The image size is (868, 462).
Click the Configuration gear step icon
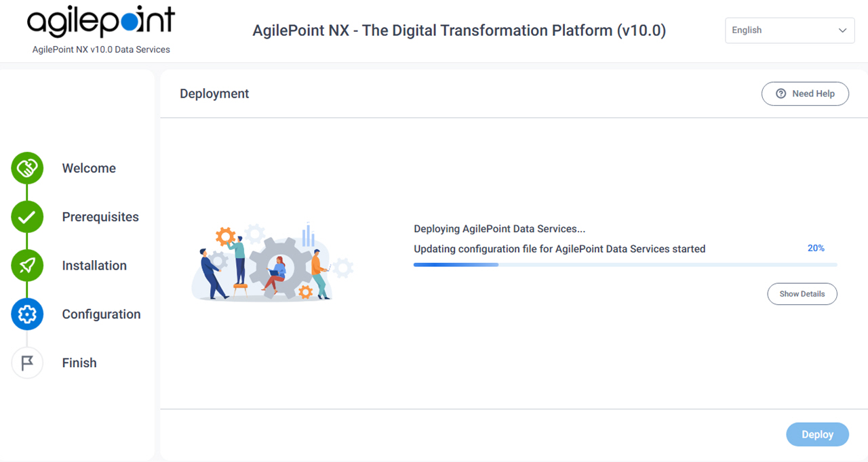click(27, 314)
